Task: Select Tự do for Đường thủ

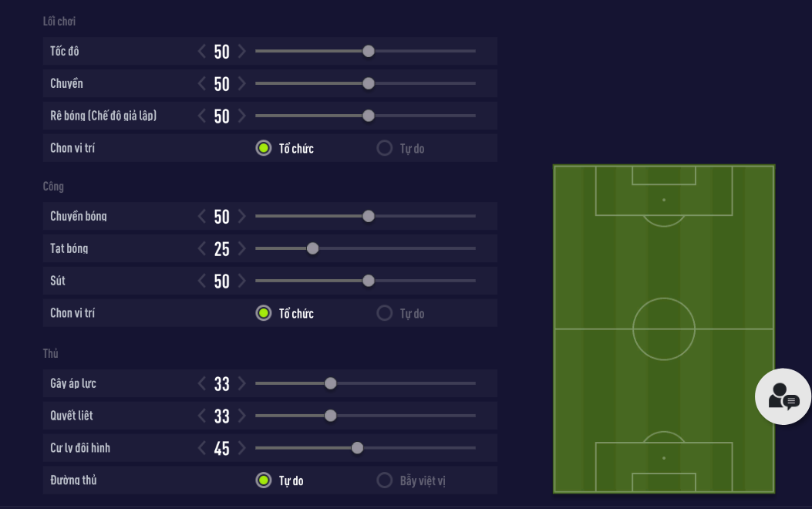Action: click(x=264, y=480)
